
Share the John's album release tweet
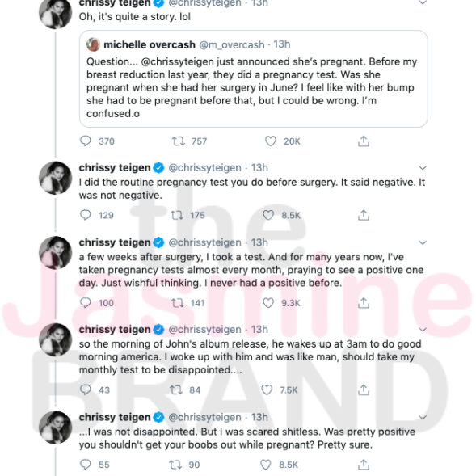click(364, 390)
